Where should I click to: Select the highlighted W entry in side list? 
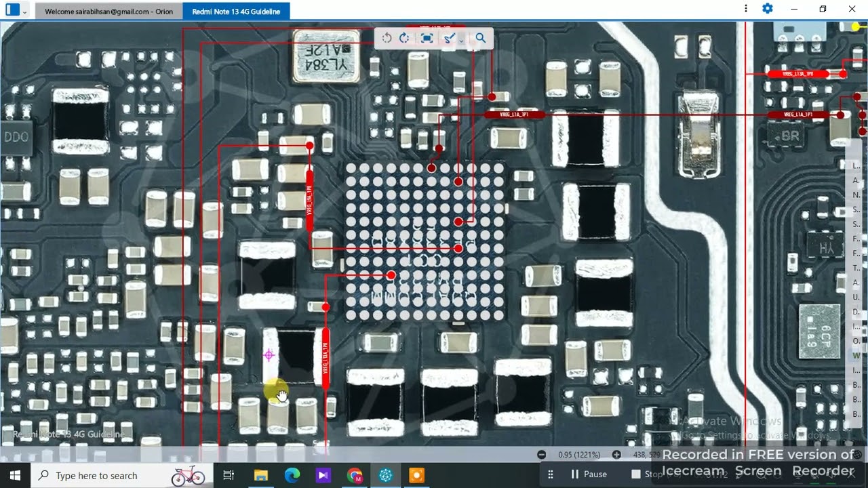click(856, 355)
